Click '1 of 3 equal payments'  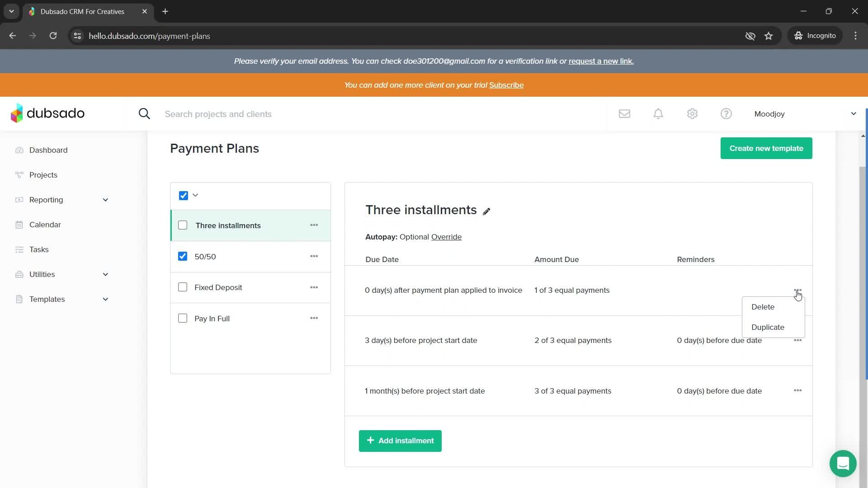(x=572, y=290)
